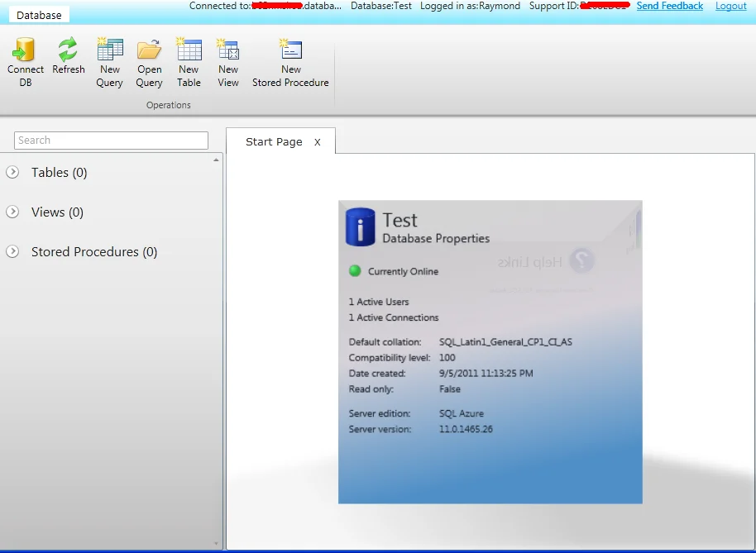Click the blue database info icon
The width and height of the screenshot is (756, 553).
pyautogui.click(x=360, y=227)
